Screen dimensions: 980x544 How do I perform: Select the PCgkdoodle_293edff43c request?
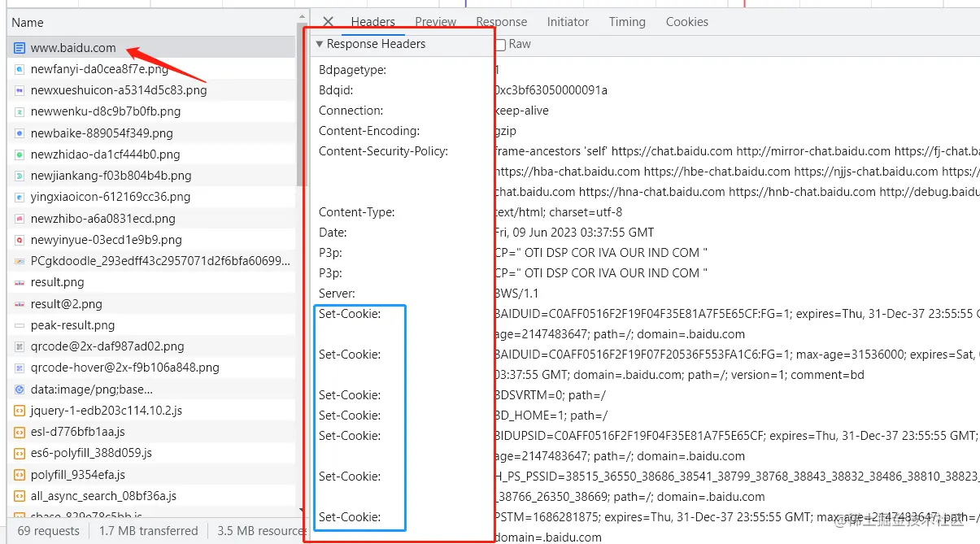(x=151, y=261)
